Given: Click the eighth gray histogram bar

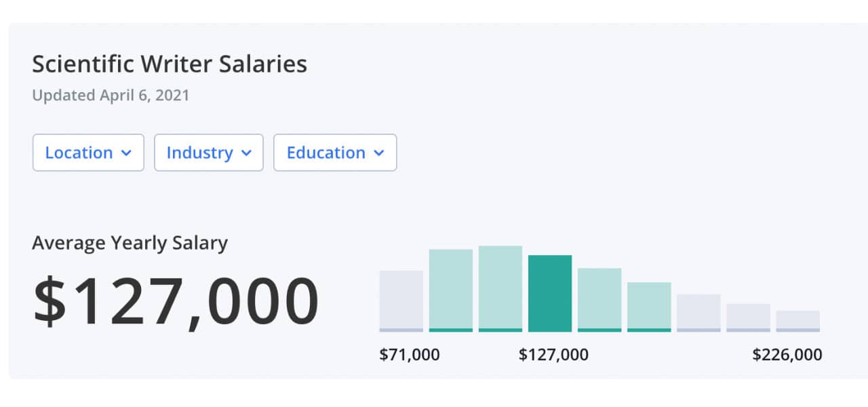Looking at the screenshot, I should click(x=748, y=317).
